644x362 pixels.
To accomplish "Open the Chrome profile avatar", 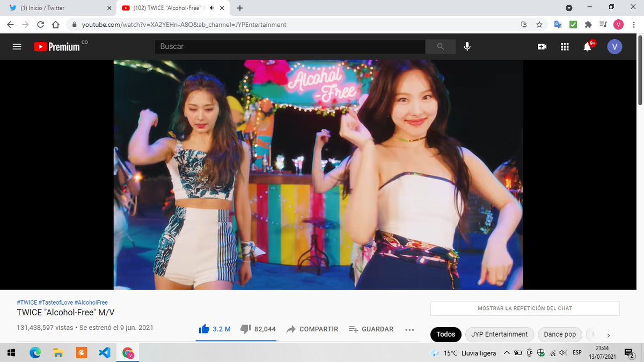I will pos(618,25).
